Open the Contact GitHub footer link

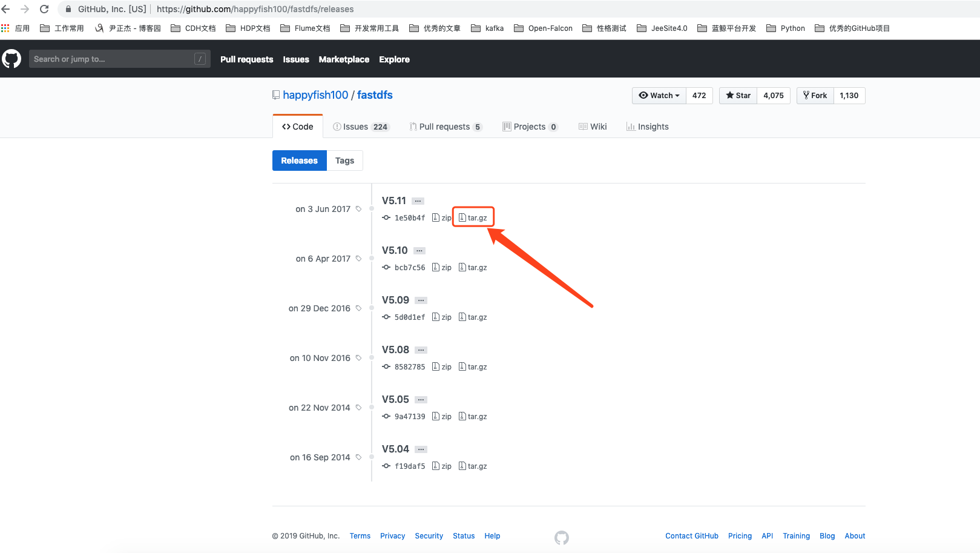692,536
